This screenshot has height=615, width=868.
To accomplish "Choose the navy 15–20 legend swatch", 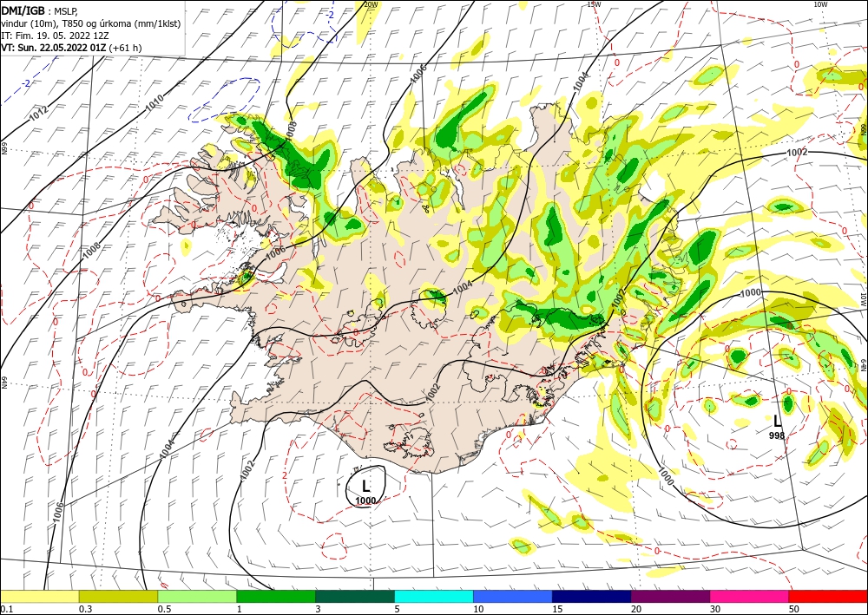I will (592, 596).
